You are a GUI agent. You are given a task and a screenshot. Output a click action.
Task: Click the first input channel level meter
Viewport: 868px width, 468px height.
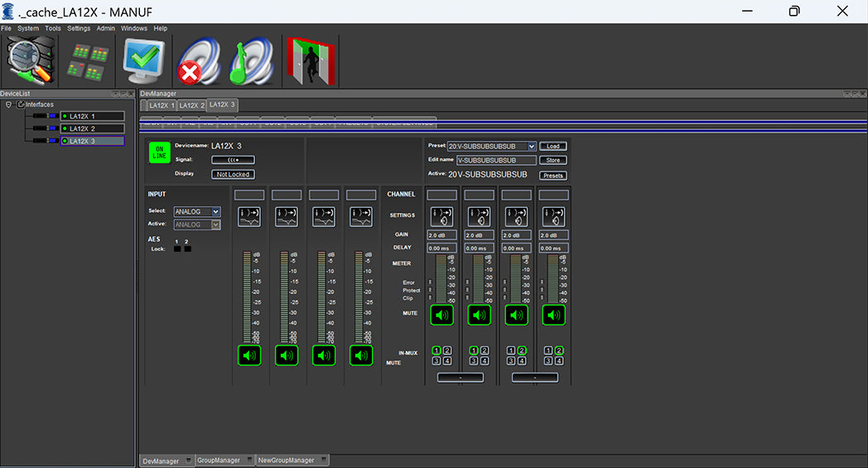(246, 297)
